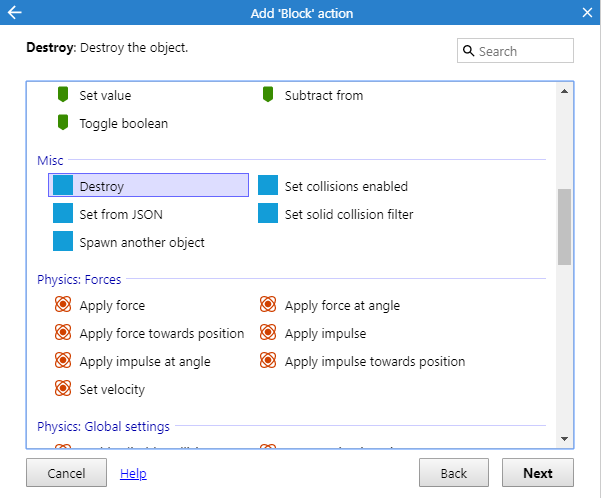
Task: Click the Subtract from icon
Action: coord(268,96)
